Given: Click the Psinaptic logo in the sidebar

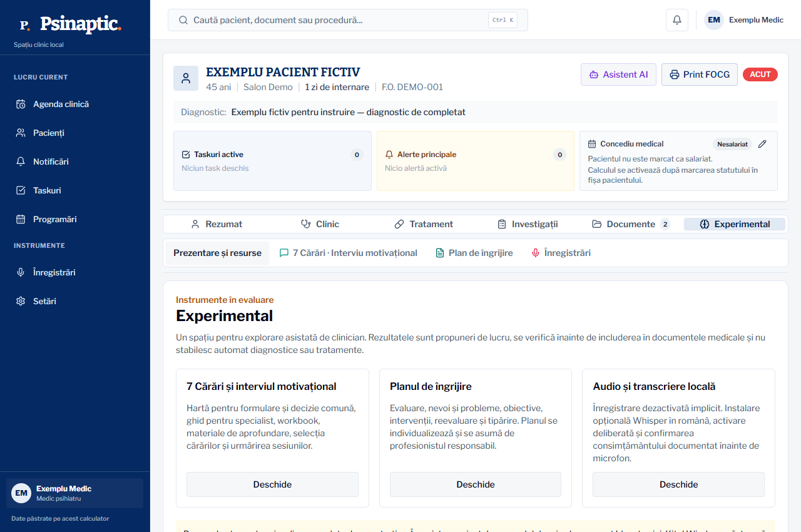Looking at the screenshot, I should click(69, 24).
